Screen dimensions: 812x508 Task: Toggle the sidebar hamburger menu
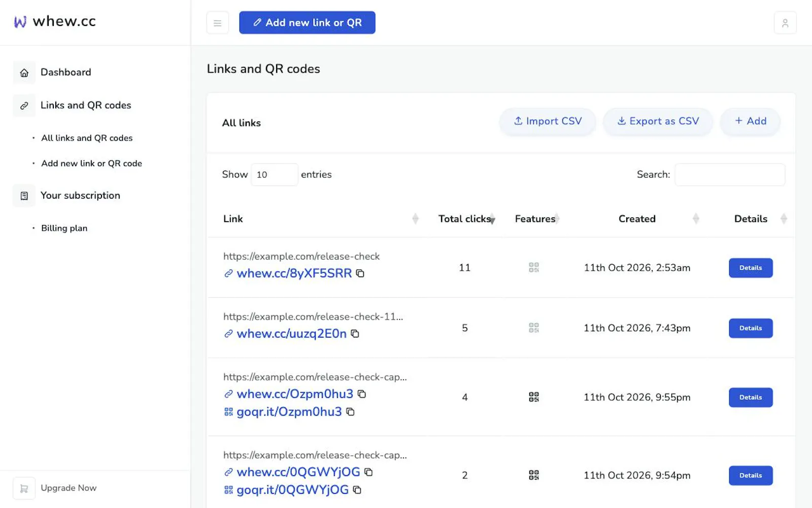[218, 23]
